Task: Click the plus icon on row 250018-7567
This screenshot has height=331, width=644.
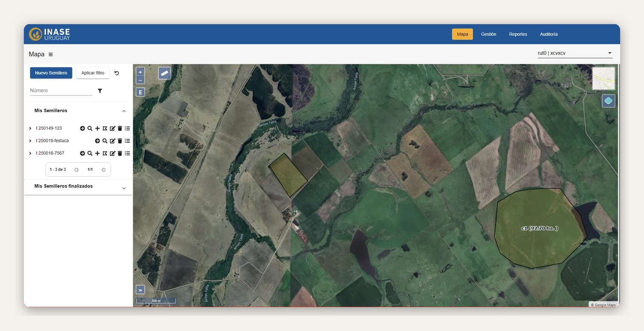Action: pos(98,153)
